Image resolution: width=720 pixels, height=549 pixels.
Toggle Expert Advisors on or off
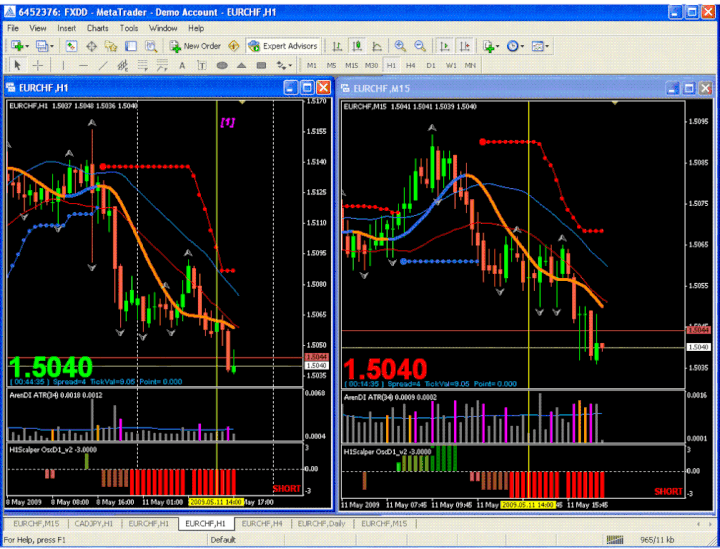click(x=283, y=46)
